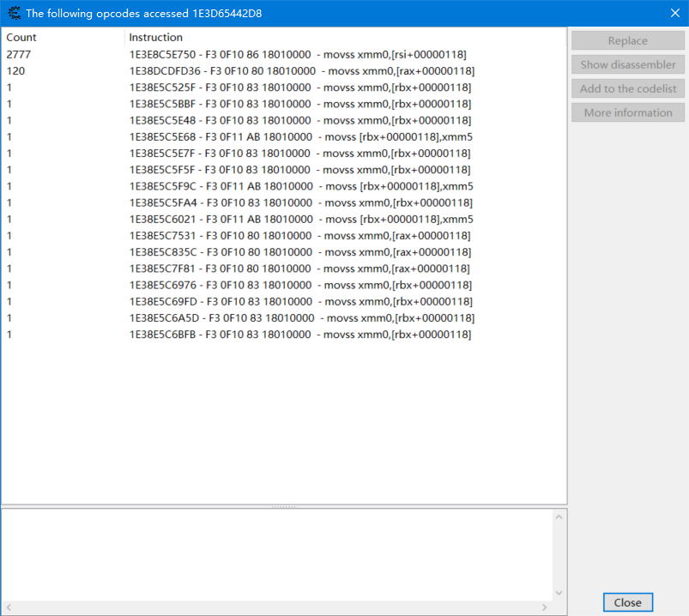Screen dimensions: 689x616
Task: Select the instruction with count 2777
Action: (x=297, y=54)
